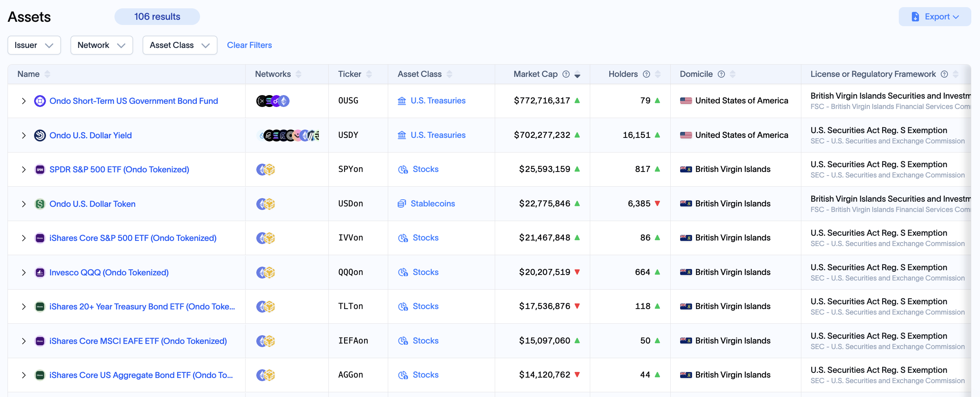Toggle Market Cap sort direction
Image resolution: width=980 pixels, height=397 pixels.
click(x=578, y=74)
